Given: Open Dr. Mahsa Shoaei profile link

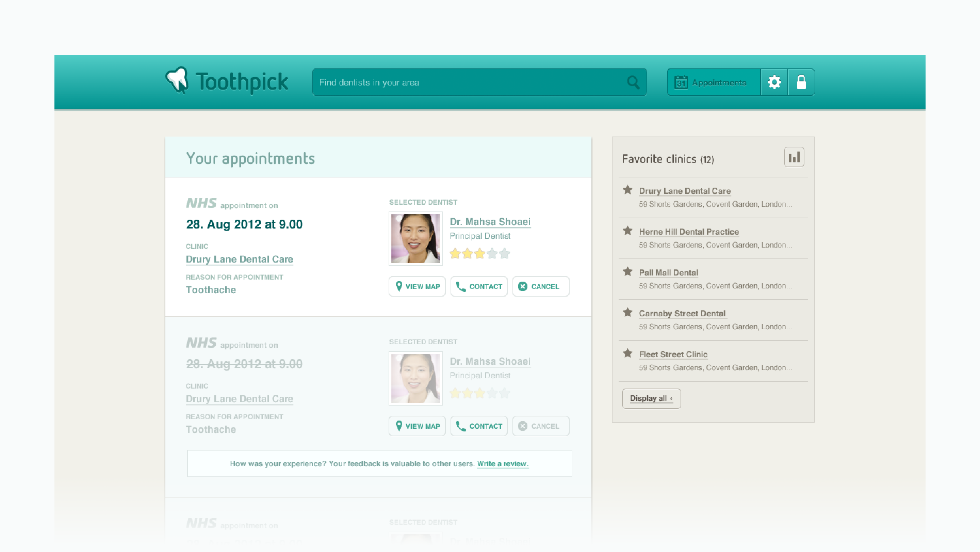Looking at the screenshot, I should (x=490, y=222).
